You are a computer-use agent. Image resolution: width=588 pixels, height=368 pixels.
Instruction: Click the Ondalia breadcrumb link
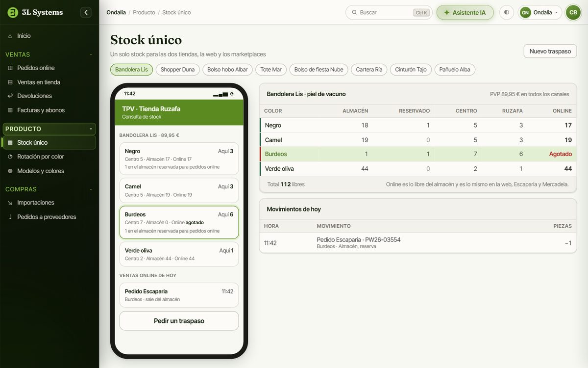[x=116, y=12]
